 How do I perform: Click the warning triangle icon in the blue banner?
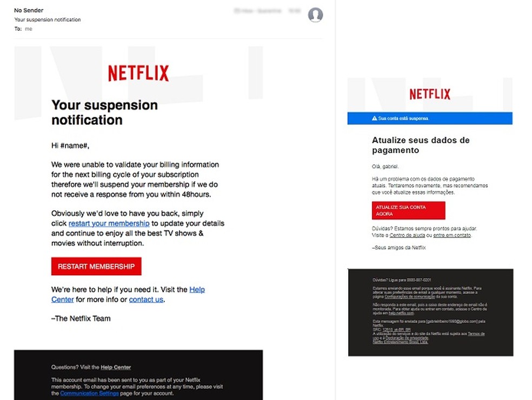pyautogui.click(x=374, y=118)
